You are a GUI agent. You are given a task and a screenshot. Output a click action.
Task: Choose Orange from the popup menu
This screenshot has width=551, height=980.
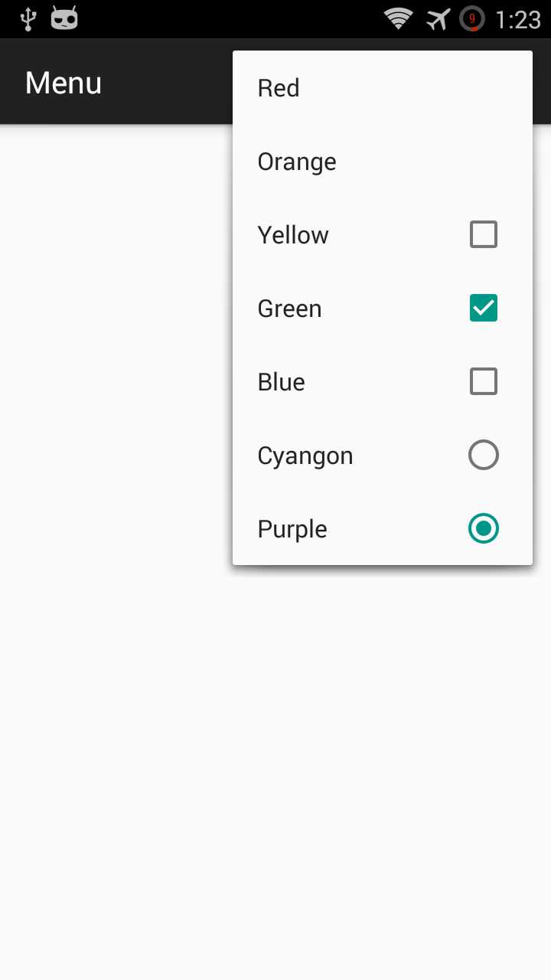click(383, 162)
